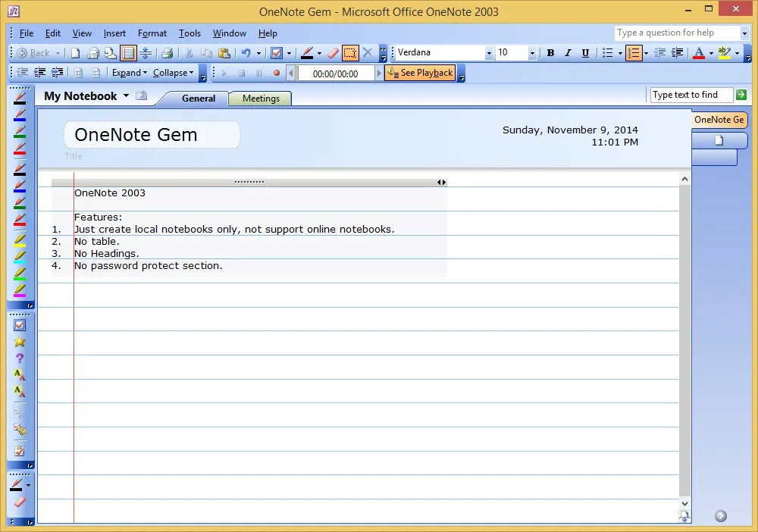Click the New Page tab icon
758x532 pixels.
point(719,141)
